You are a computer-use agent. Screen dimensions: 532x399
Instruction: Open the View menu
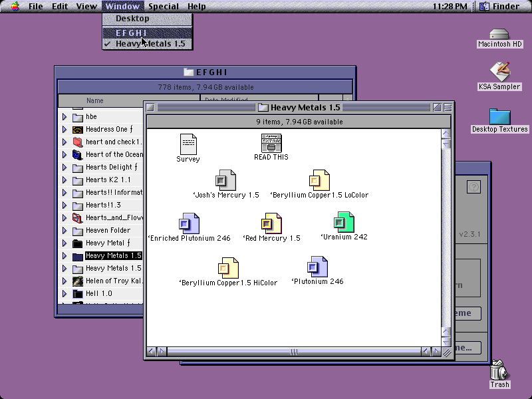pyautogui.click(x=86, y=6)
